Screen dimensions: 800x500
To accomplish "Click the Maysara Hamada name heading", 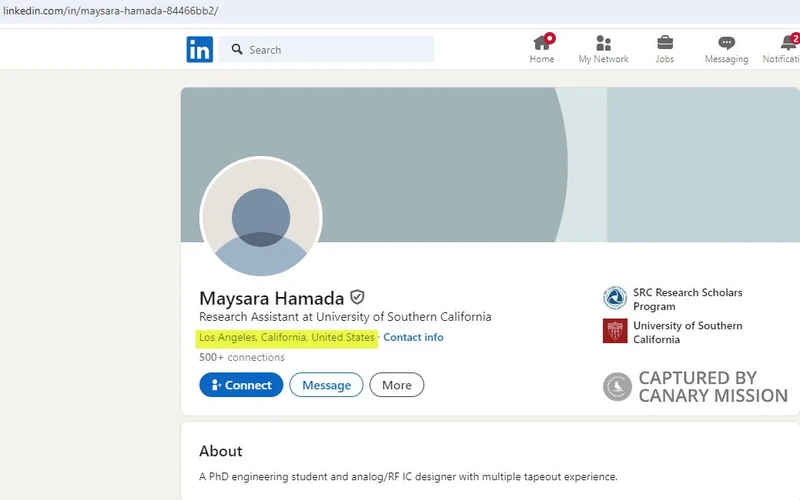I will (271, 298).
